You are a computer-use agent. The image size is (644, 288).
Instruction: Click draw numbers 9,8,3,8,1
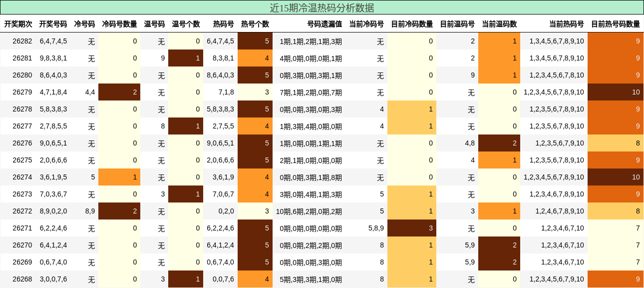[x=53, y=58]
